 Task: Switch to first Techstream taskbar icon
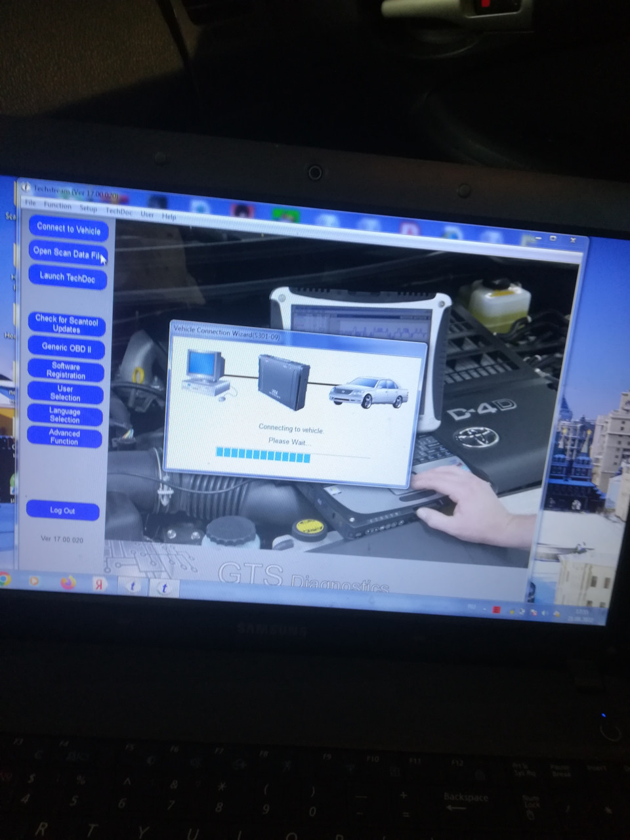pos(133,587)
